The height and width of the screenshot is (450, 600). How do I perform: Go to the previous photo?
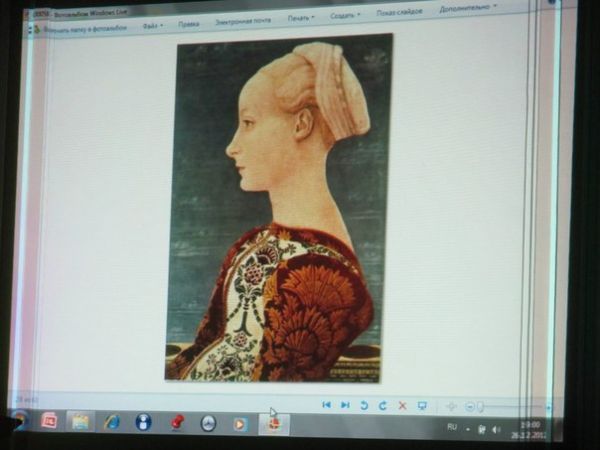point(326,405)
